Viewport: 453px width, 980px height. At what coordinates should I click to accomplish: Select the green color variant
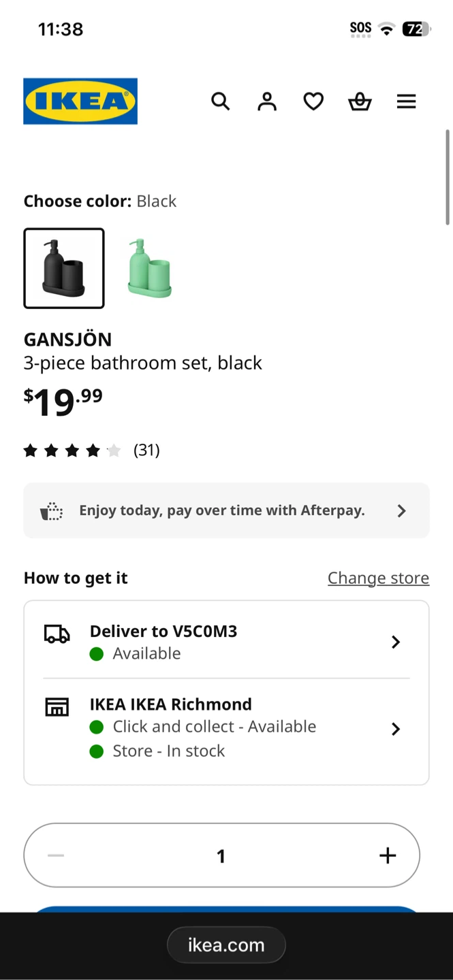click(x=148, y=268)
